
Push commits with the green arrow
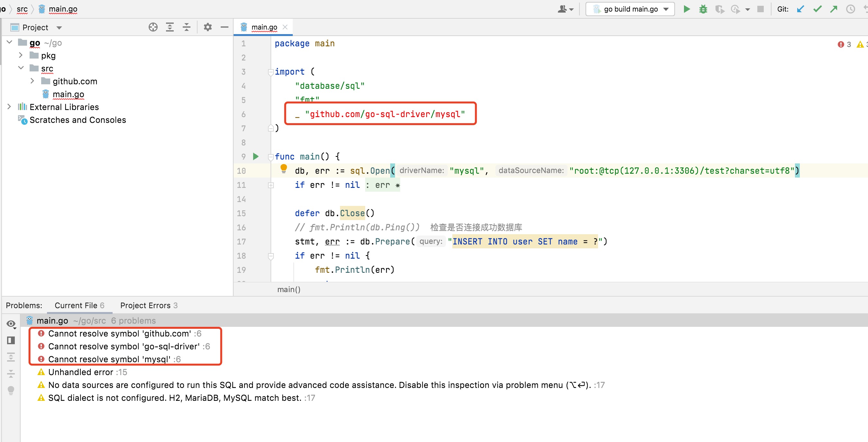click(834, 9)
